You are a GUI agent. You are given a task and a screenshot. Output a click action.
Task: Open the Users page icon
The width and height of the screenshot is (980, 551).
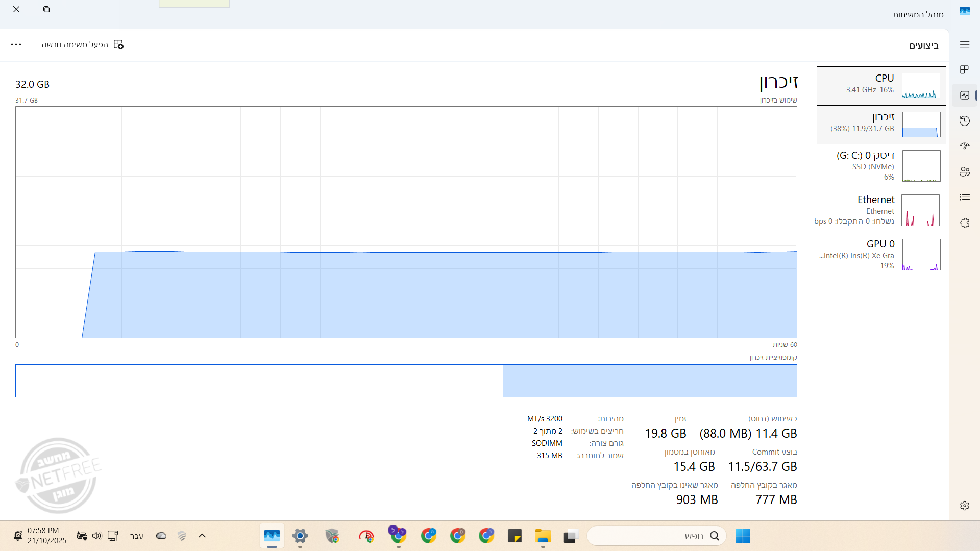[964, 172]
